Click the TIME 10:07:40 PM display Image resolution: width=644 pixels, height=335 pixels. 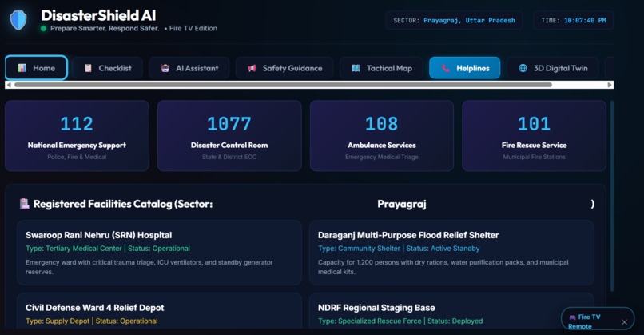click(574, 20)
